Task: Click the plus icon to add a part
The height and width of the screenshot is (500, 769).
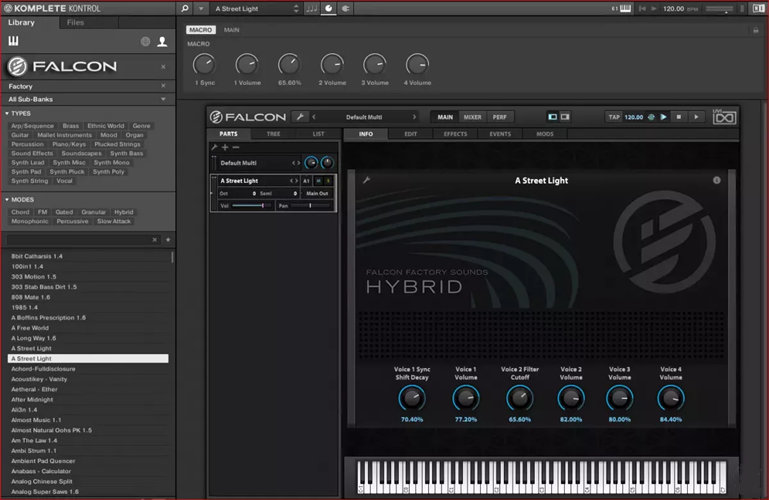Action: pos(225,147)
